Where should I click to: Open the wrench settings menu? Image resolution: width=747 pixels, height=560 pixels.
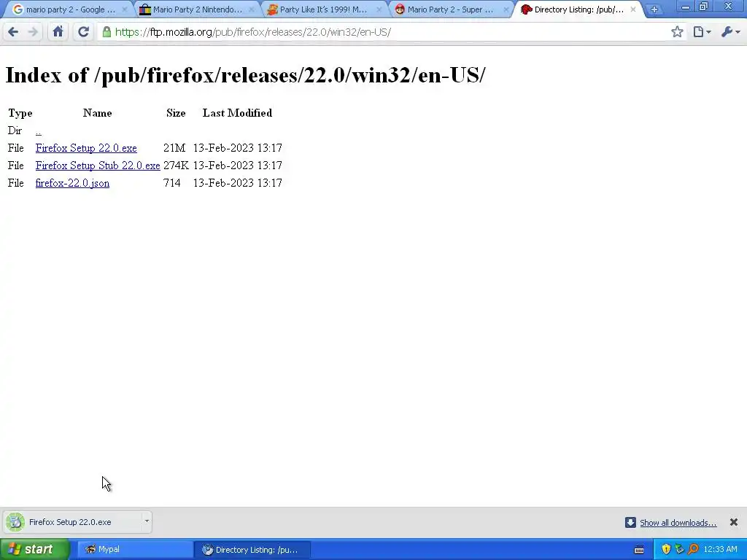pyautogui.click(x=730, y=32)
